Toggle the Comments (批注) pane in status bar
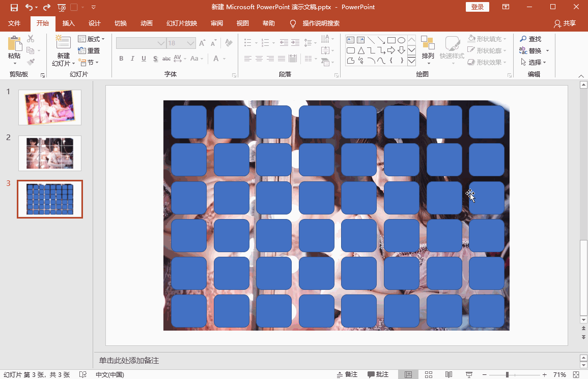Image resolution: width=588 pixels, height=379 pixels. pos(378,374)
